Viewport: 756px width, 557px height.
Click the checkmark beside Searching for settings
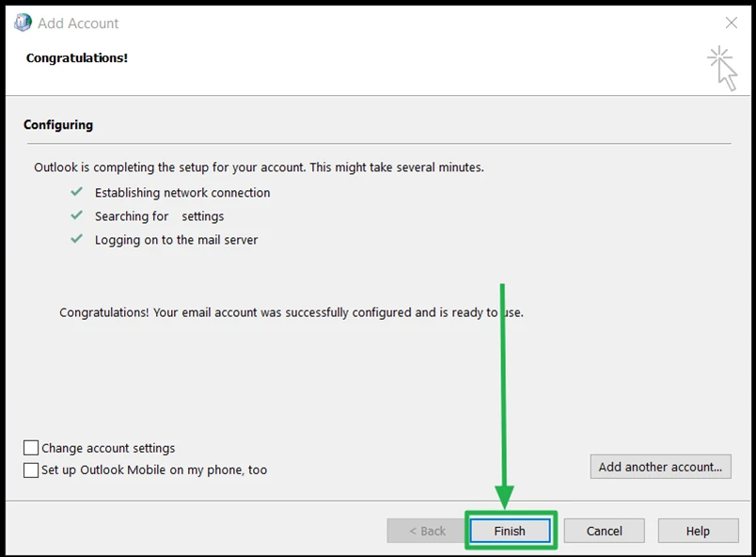tap(77, 215)
